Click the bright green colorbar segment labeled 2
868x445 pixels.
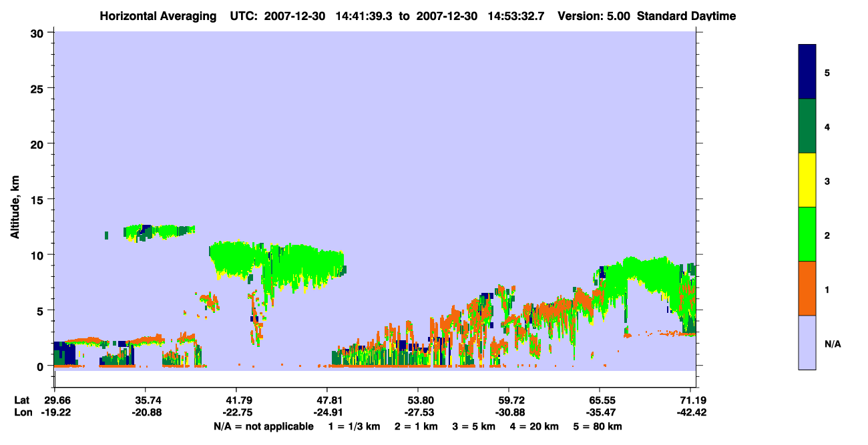807,234
